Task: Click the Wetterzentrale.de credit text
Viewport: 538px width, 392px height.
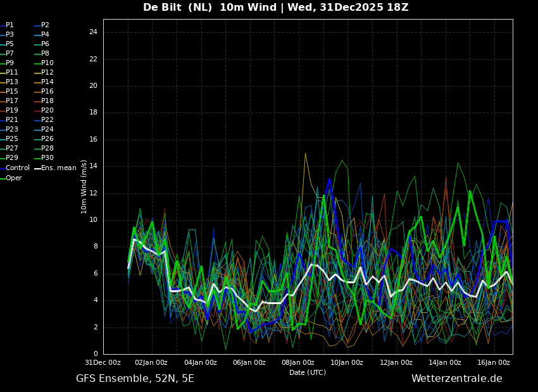Action: click(x=457, y=379)
